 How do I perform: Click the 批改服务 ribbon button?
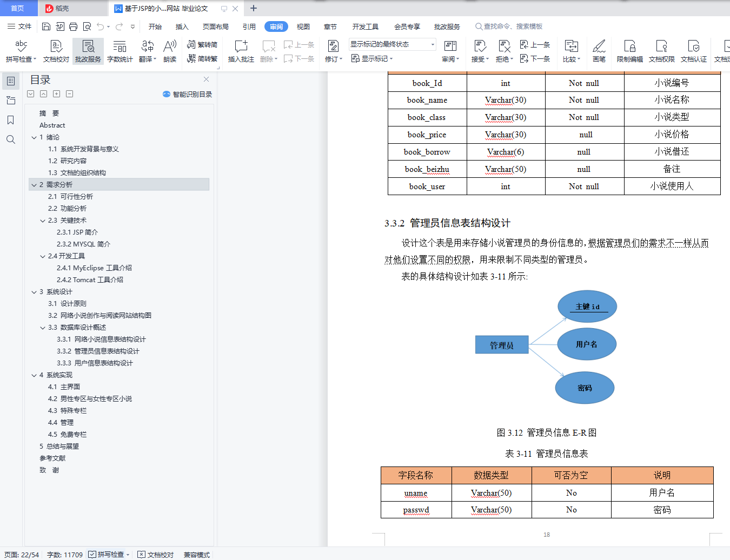click(88, 51)
